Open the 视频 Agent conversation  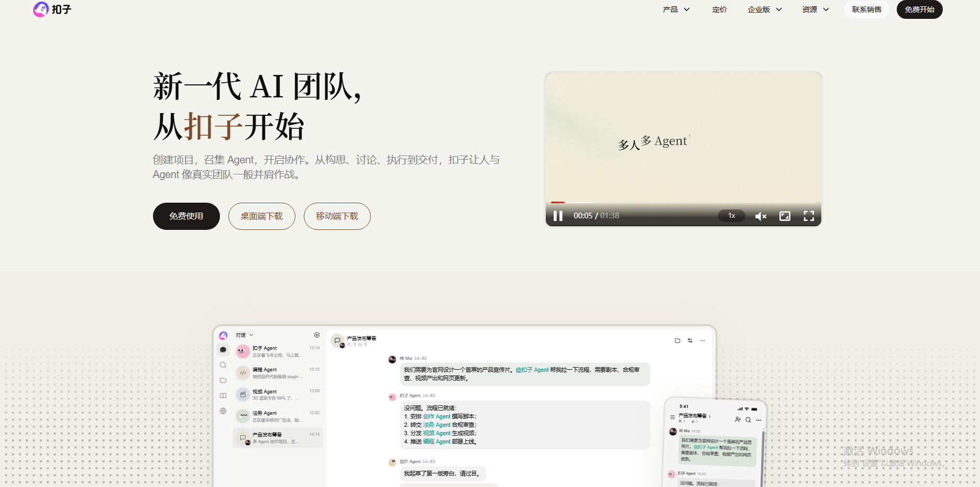pos(278,394)
